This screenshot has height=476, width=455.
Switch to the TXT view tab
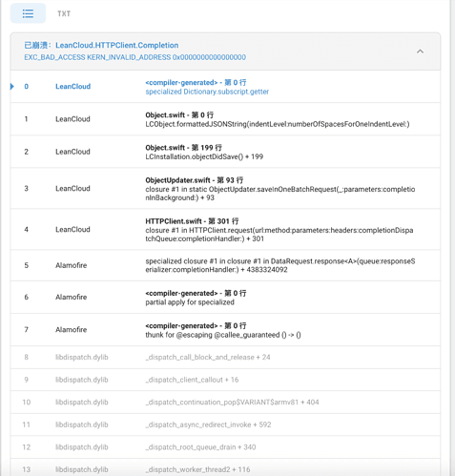64,13
